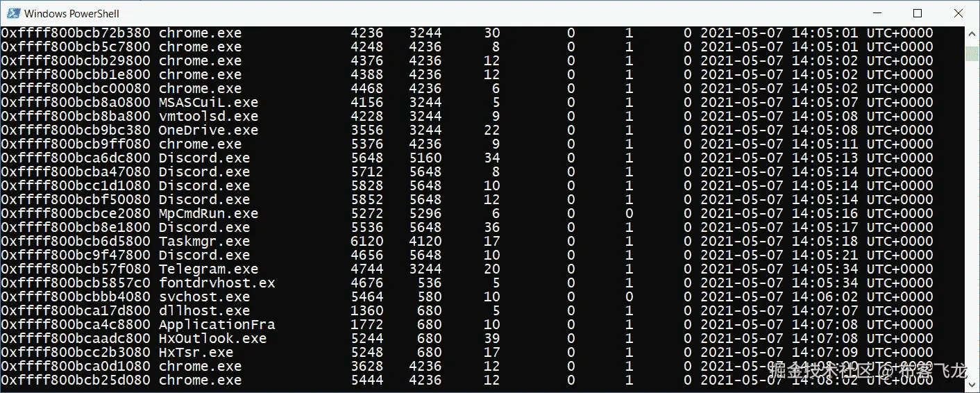
Task: Click PID value 6120
Action: 366,241
